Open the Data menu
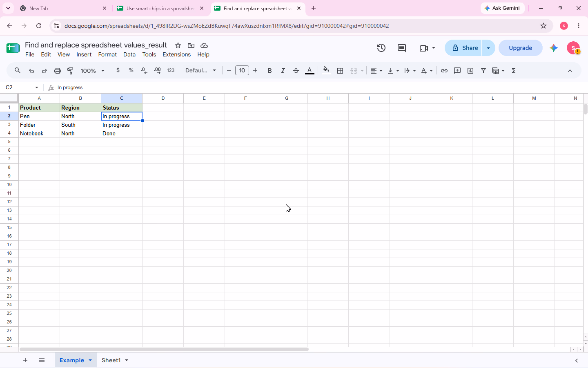Viewport: 588px width, 368px height. (x=129, y=54)
